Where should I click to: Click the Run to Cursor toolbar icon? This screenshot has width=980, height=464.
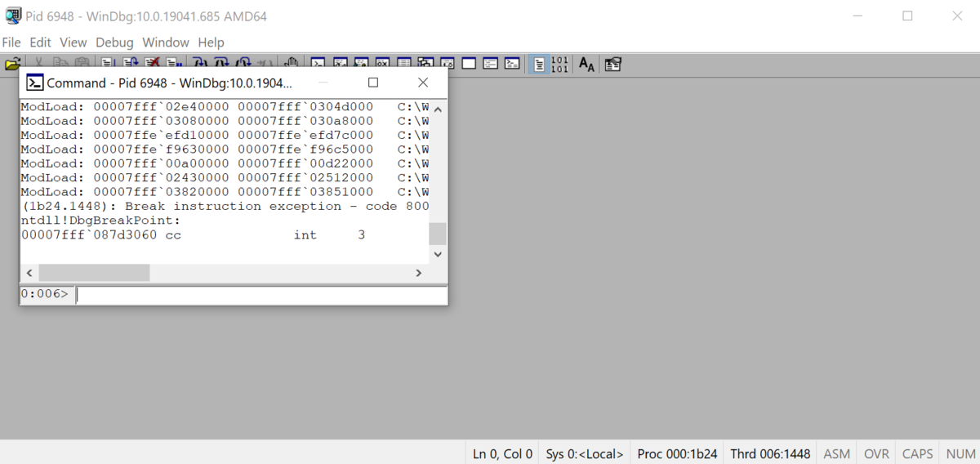click(x=265, y=63)
